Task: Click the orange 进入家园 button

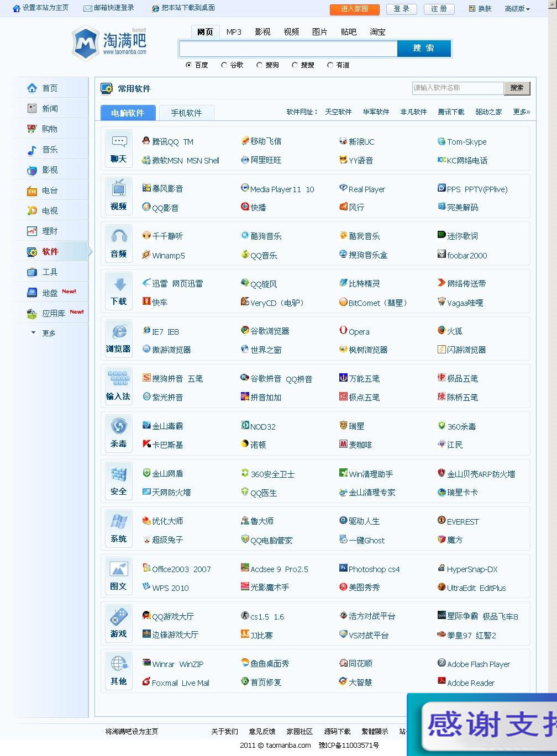Action: click(354, 9)
